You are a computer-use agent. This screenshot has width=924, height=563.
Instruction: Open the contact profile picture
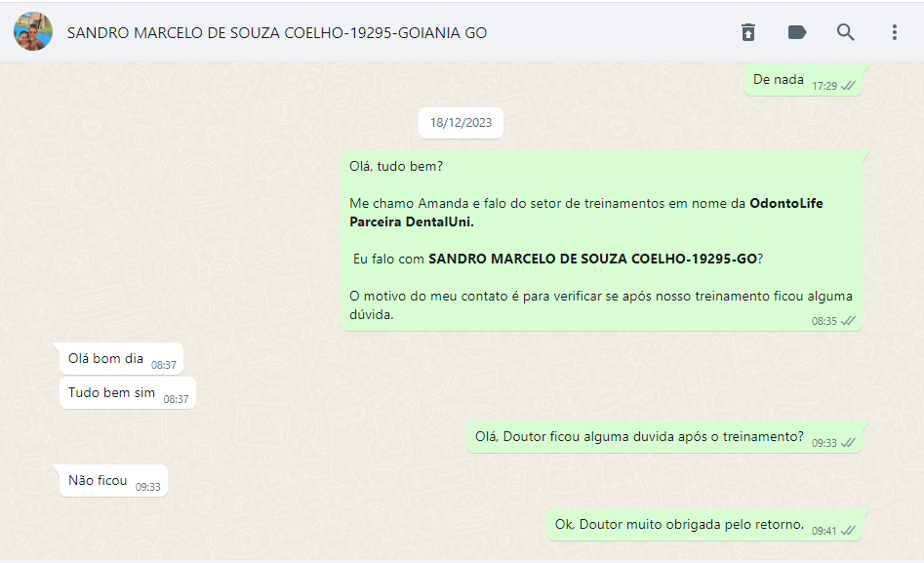click(x=33, y=31)
